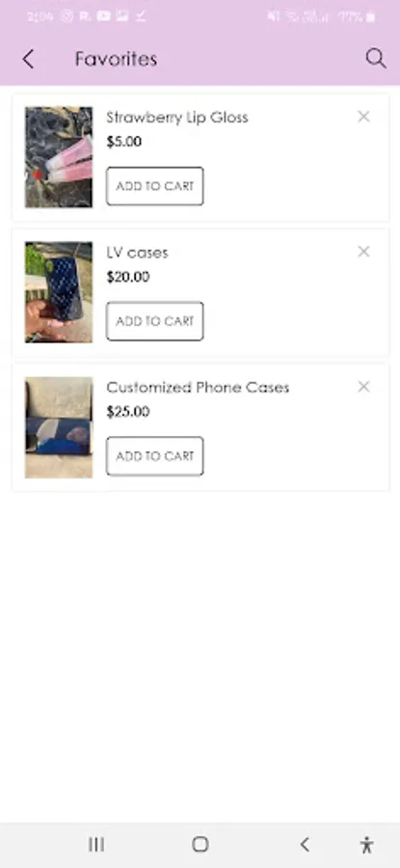Add Strawberry Lip Gloss to cart

tap(155, 186)
